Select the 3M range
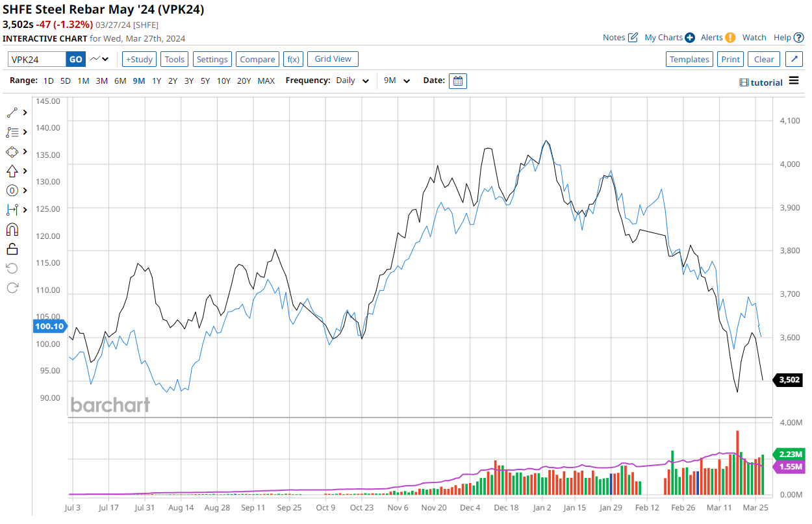The height and width of the screenshot is (524, 812). coord(102,81)
